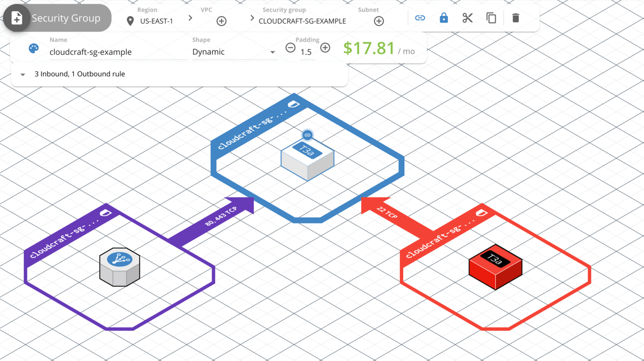644x361 pixels.
Task: Click the purple security group label
Action: [63, 240]
